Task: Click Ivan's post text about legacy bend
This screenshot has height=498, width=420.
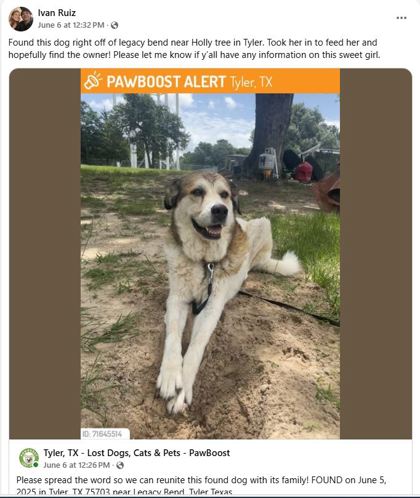Action: tap(194, 49)
